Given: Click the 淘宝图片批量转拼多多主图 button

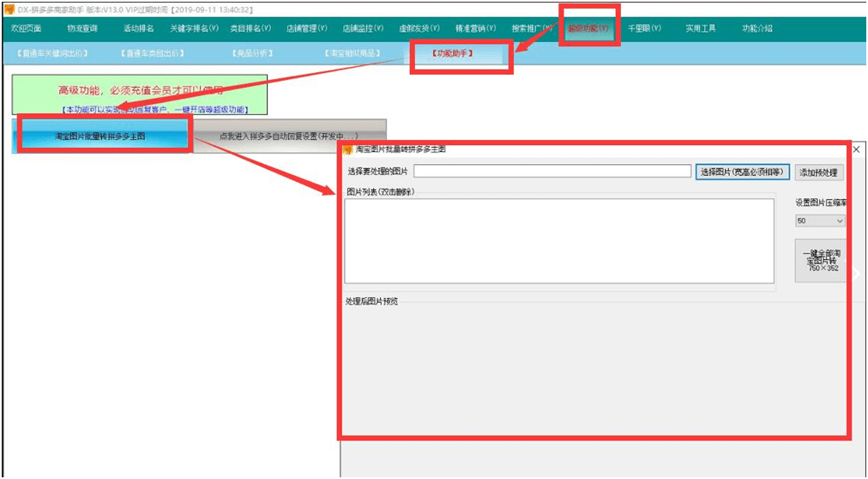Looking at the screenshot, I should (x=100, y=136).
